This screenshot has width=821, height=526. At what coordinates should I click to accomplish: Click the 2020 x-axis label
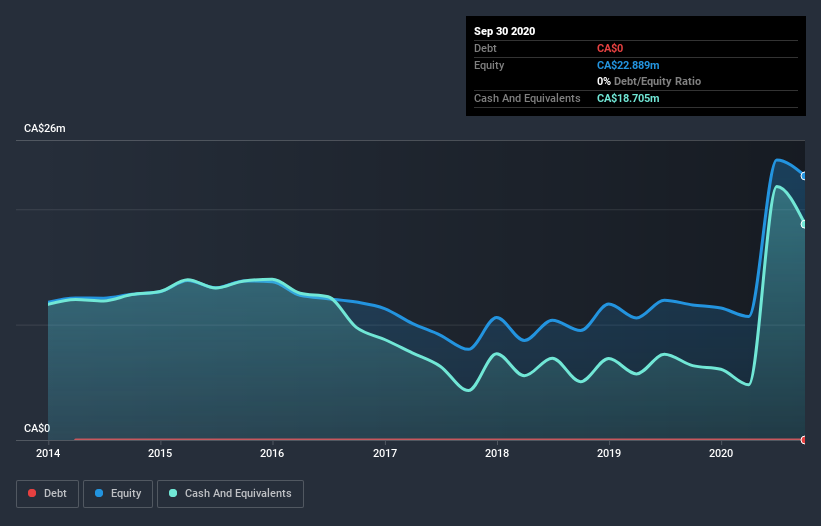(x=721, y=453)
